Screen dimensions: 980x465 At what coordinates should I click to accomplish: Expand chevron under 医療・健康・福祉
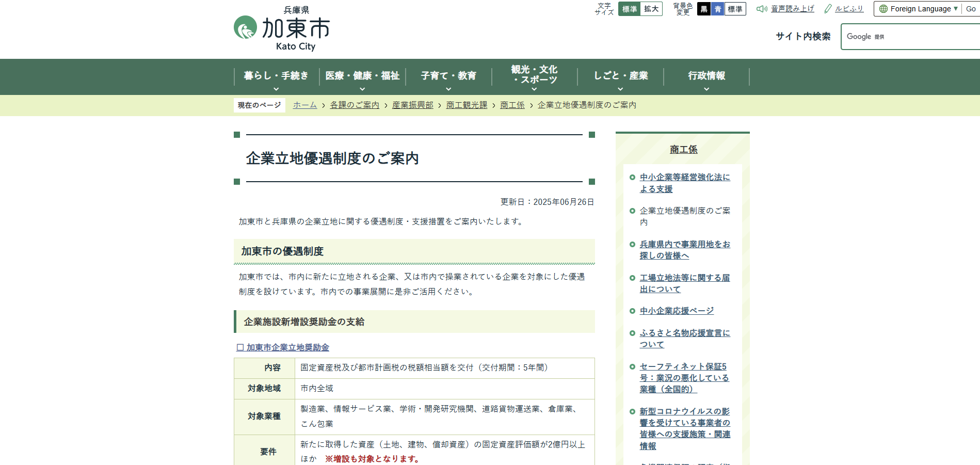[362, 89]
